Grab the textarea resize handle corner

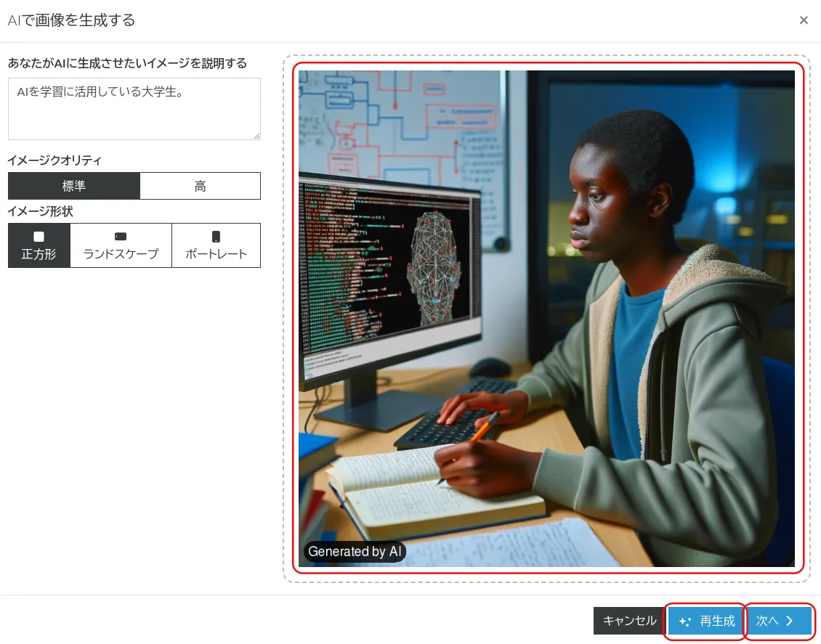click(256, 136)
